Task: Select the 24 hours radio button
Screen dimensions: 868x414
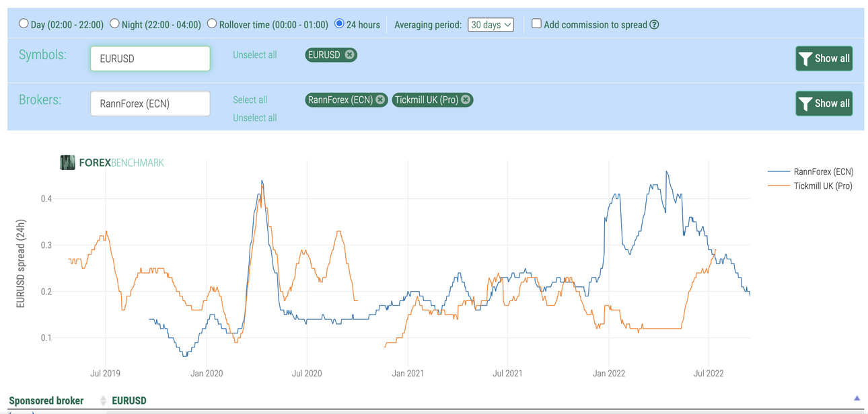Action: point(339,24)
